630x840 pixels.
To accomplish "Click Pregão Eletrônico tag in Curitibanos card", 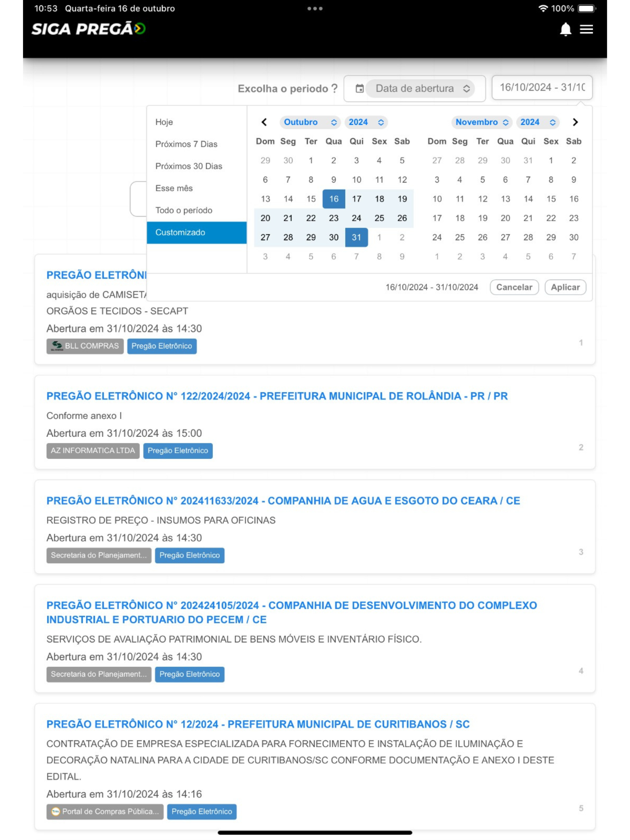I will (202, 811).
